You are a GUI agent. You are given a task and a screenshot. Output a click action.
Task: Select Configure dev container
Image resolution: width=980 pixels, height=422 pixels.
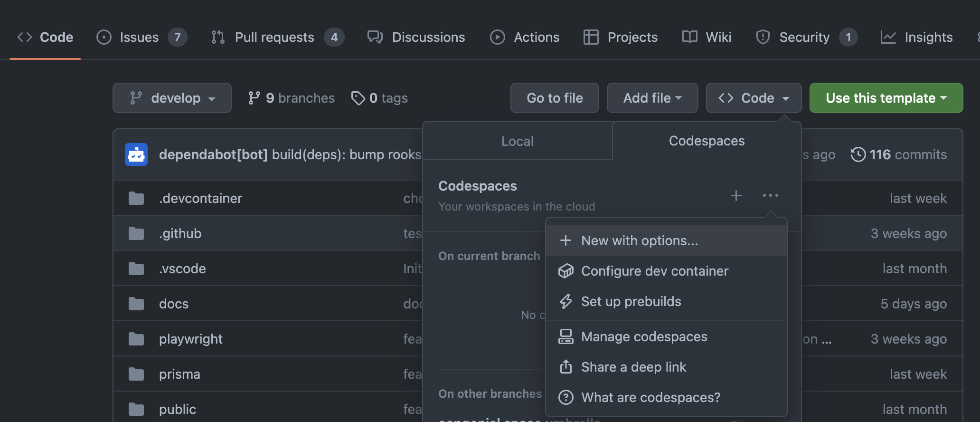(667, 271)
